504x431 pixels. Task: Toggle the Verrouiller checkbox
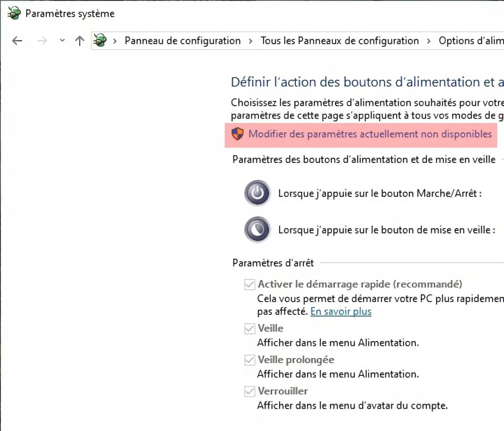tap(249, 391)
